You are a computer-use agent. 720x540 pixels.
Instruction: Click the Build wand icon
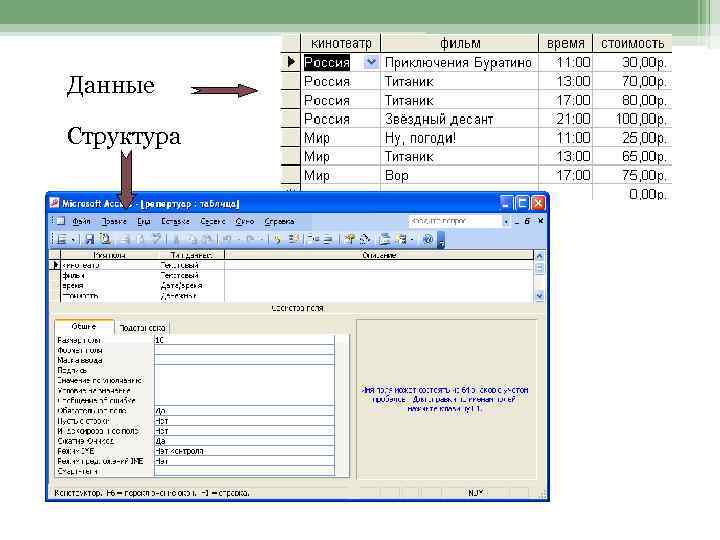click(x=366, y=239)
